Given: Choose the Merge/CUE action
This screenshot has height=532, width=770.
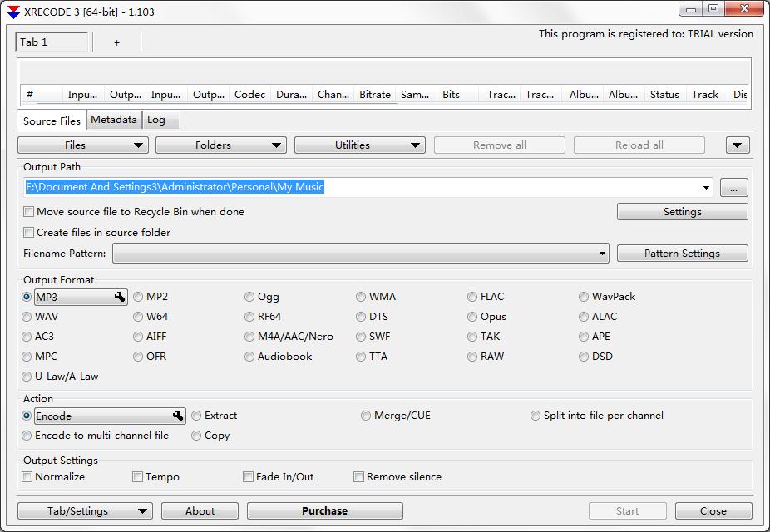Looking at the screenshot, I should click(x=366, y=416).
